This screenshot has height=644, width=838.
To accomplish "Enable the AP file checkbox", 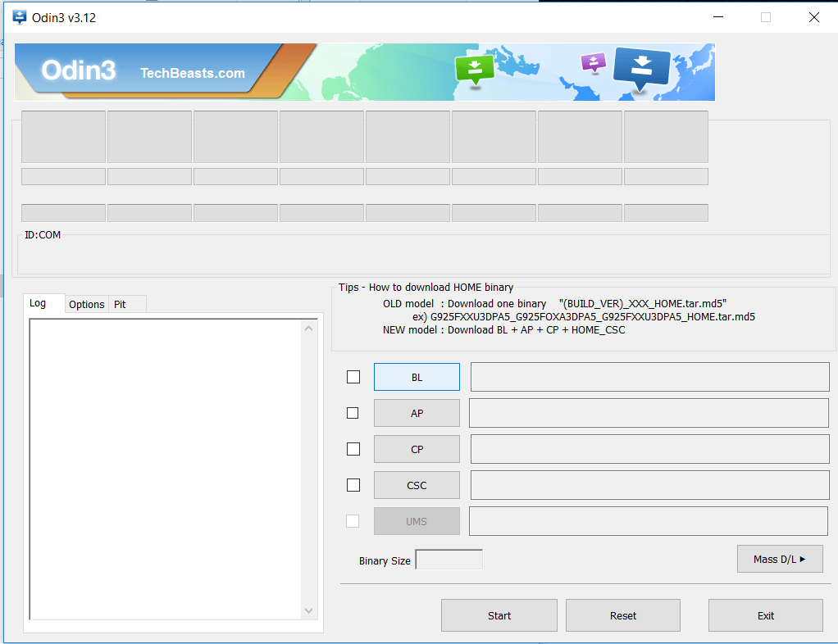I will pos(353,413).
